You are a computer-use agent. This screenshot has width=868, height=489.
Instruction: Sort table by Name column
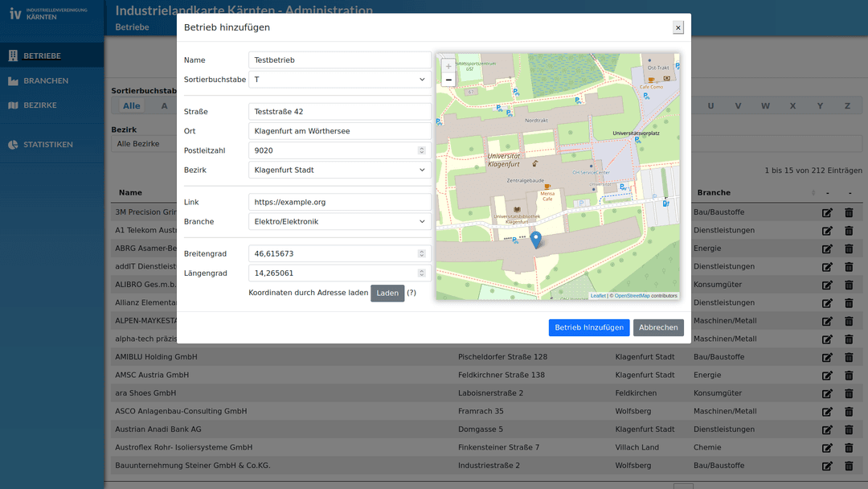130,193
